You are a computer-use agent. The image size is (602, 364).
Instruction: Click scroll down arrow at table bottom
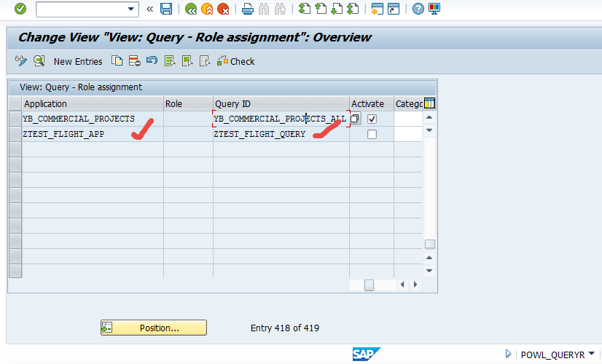429,271
